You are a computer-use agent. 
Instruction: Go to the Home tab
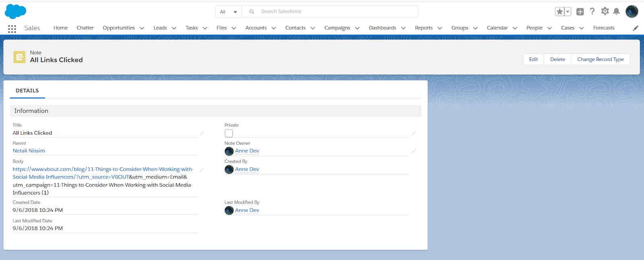pos(60,28)
